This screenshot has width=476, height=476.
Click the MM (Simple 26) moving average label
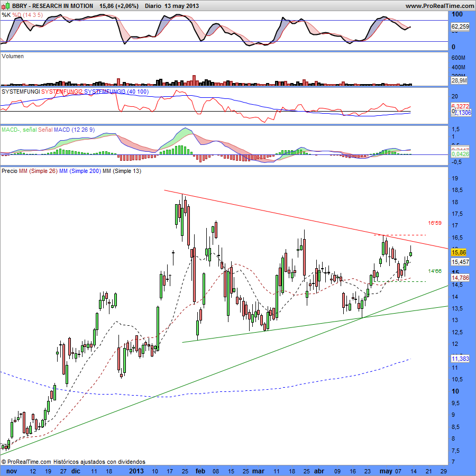[38, 171]
